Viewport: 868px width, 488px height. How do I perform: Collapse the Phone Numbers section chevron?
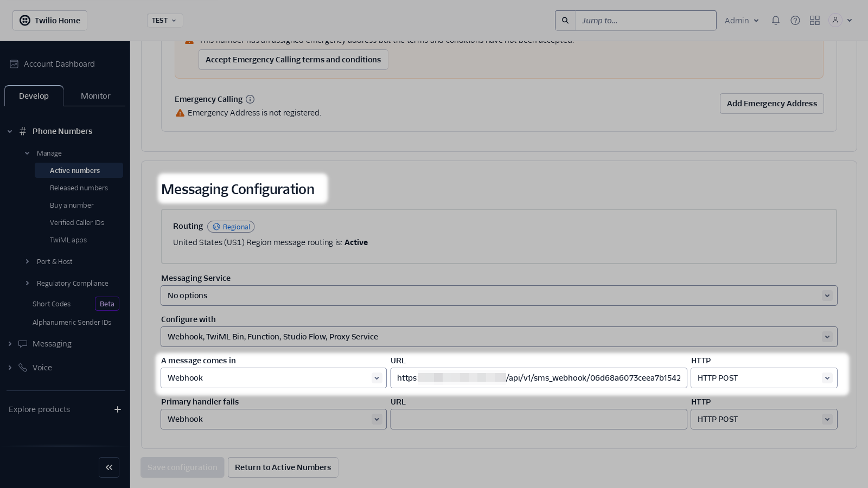pyautogui.click(x=10, y=131)
